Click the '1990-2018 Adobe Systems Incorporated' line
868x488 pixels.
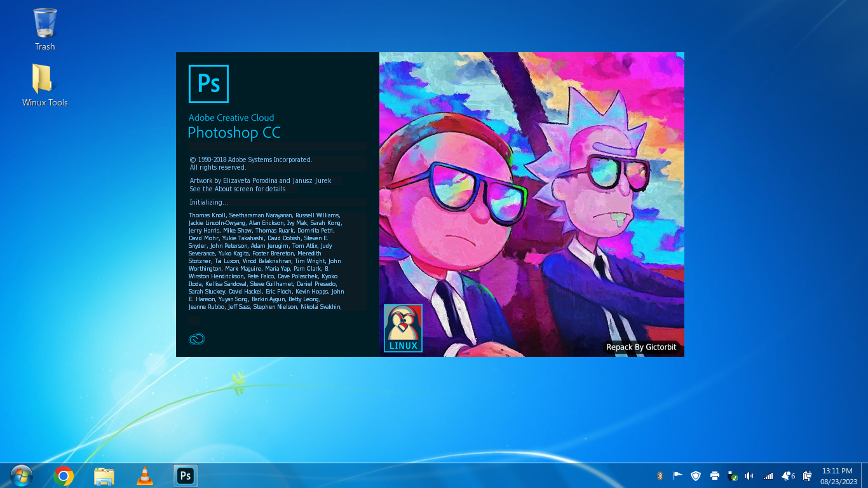point(251,159)
